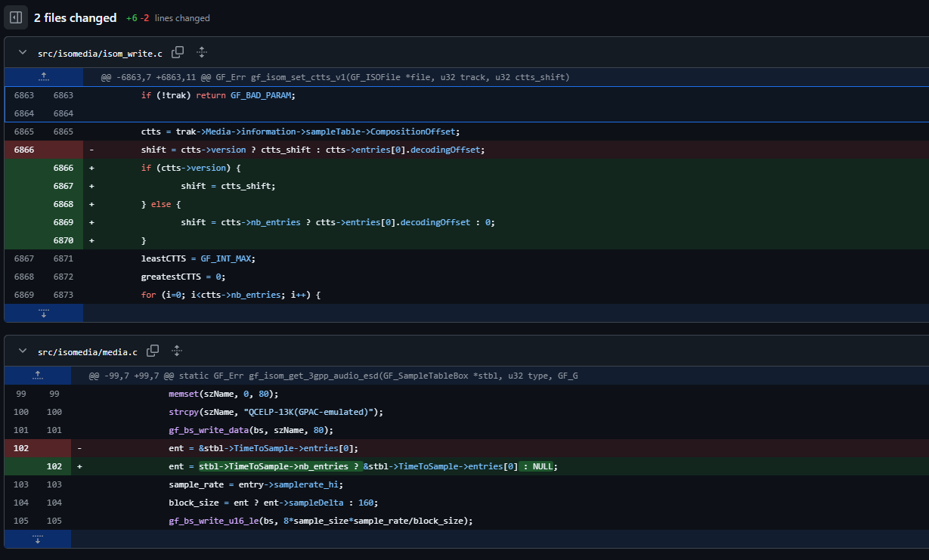Click the added "shift = ctts_shift;" line
The width and height of the screenshot is (929, 560).
[228, 186]
